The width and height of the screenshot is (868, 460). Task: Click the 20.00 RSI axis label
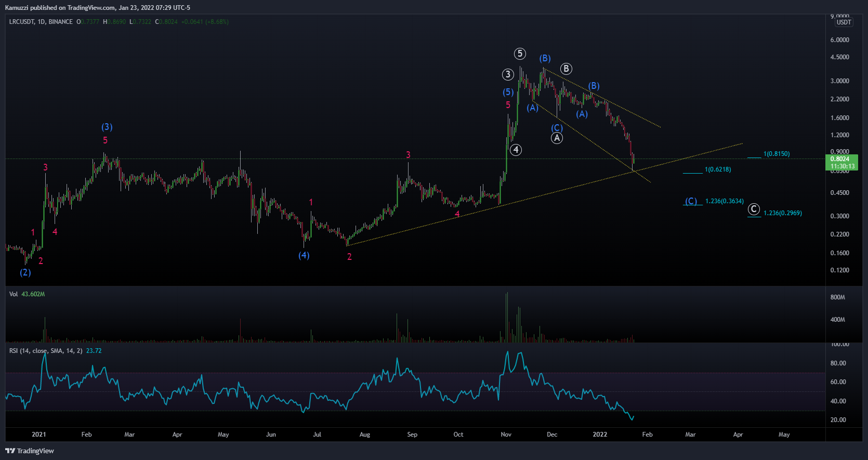click(838, 420)
